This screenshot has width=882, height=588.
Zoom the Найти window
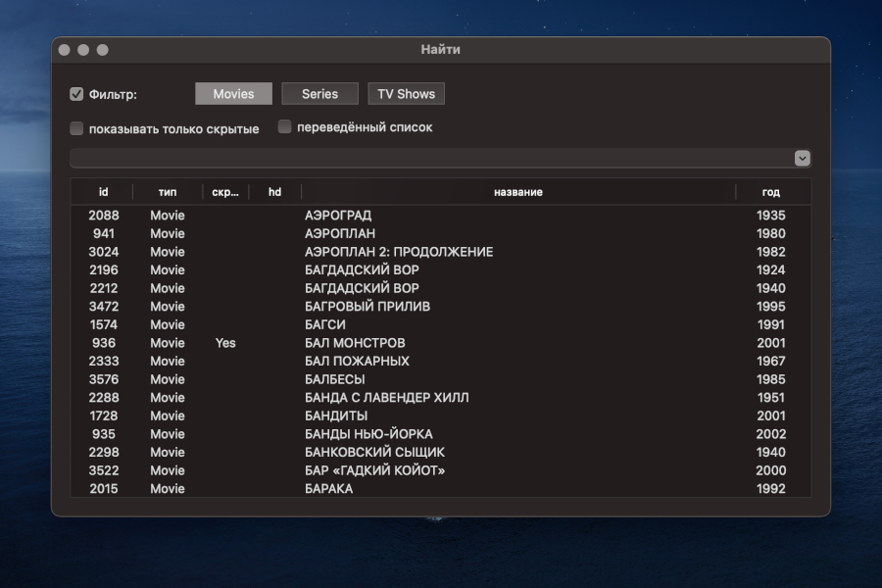[102, 50]
